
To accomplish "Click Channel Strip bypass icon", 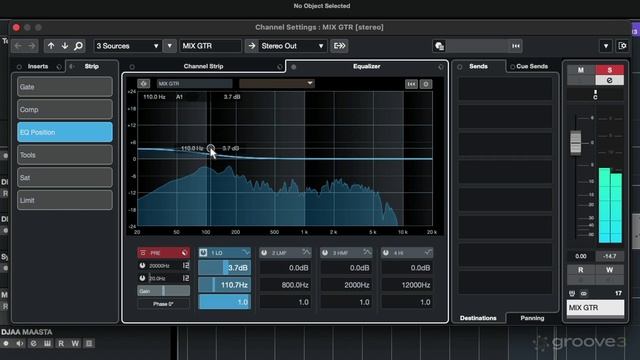I will (280, 67).
